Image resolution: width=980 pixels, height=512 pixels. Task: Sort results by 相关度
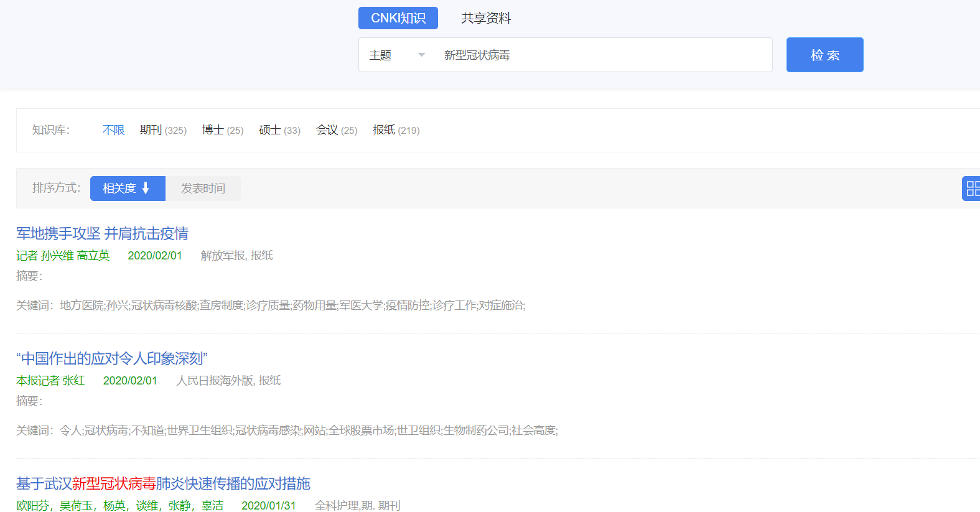[x=119, y=189]
